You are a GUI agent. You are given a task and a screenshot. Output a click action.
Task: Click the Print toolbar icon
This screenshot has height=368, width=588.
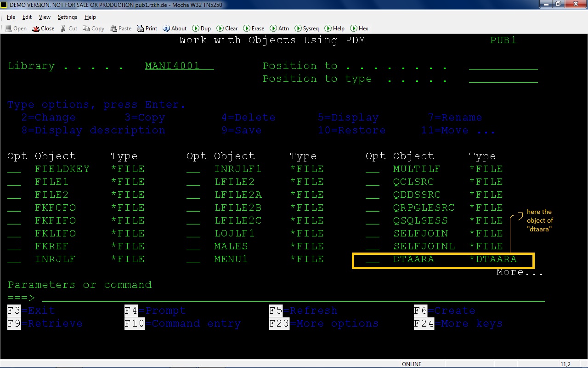147,28
